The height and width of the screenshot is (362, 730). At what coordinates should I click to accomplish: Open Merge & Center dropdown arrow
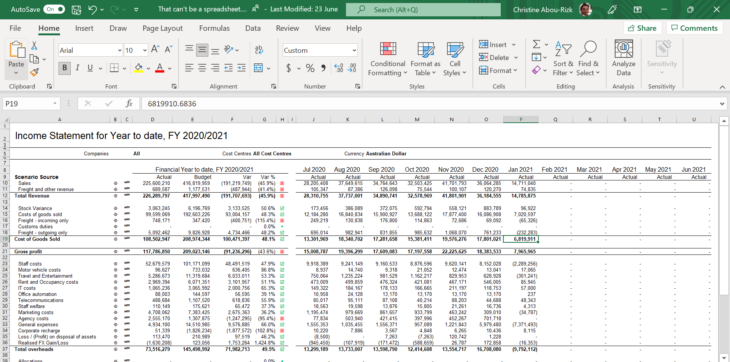coord(268,68)
